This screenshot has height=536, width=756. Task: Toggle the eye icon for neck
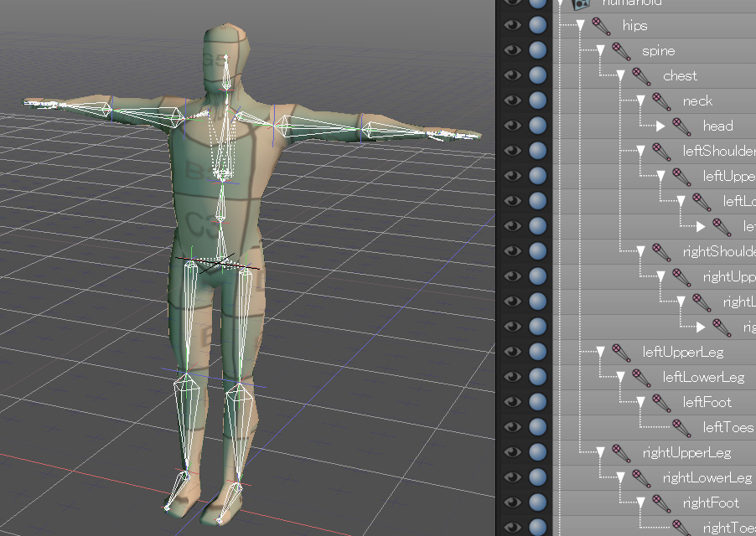[512, 100]
